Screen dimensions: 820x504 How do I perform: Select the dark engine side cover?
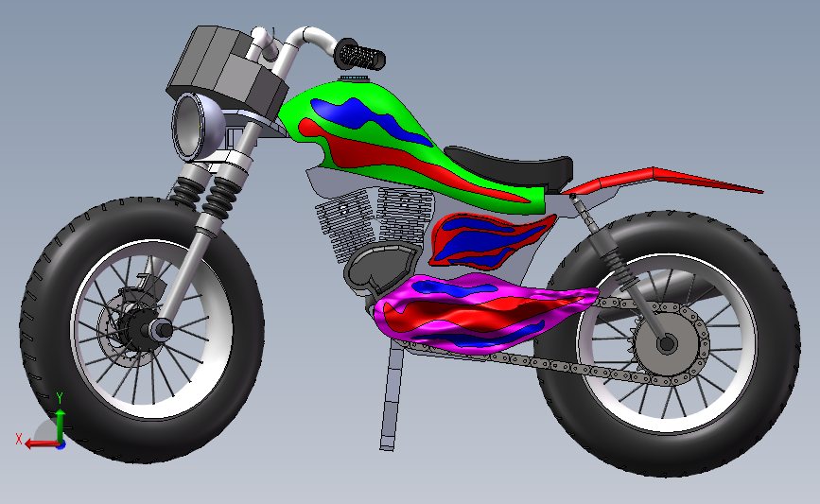click(381, 267)
